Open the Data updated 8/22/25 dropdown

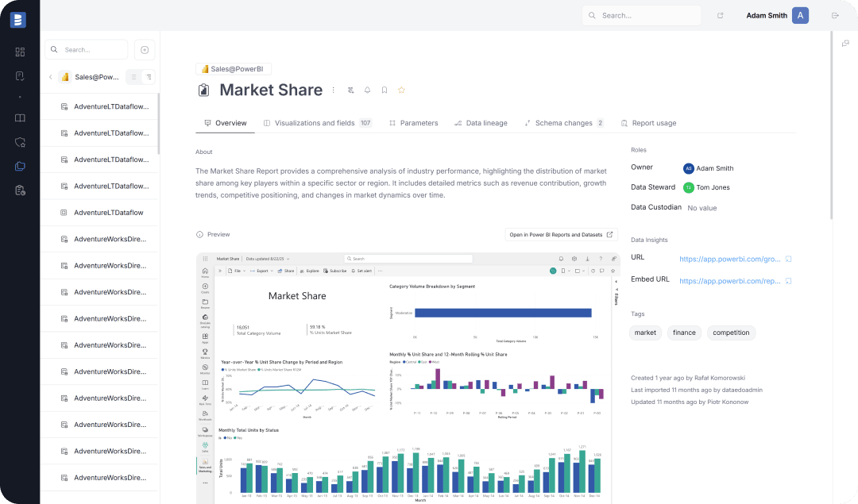click(265, 258)
